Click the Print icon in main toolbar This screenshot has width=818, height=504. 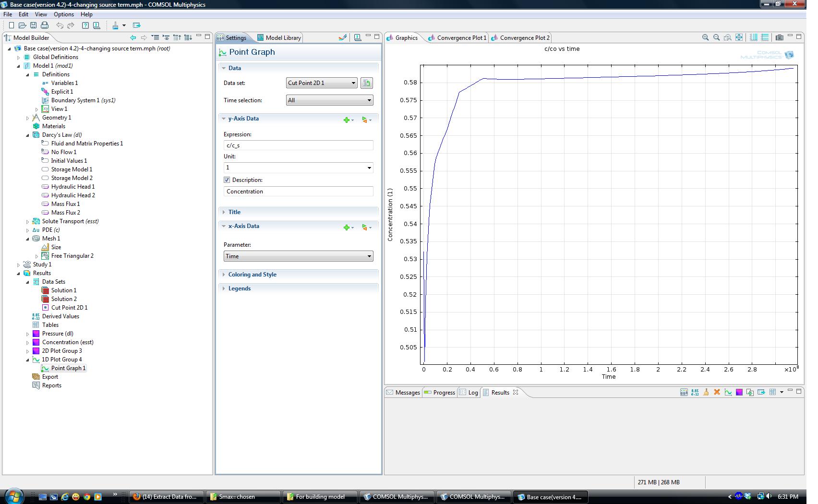point(45,25)
